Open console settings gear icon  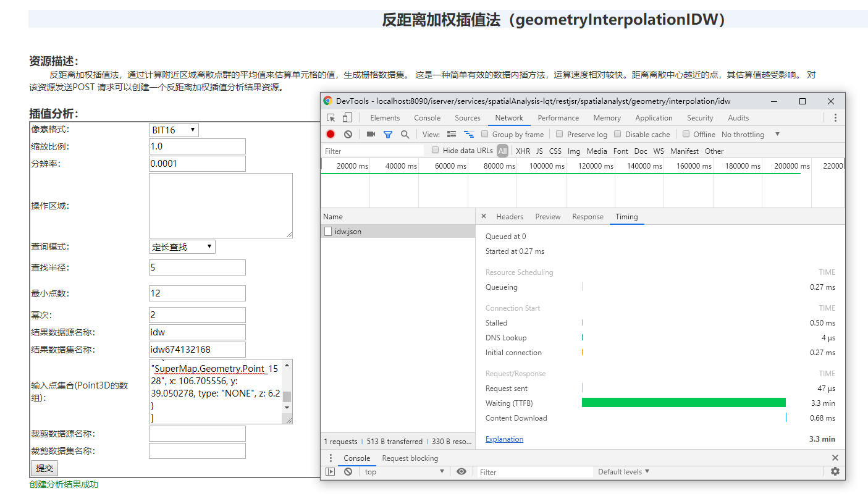835,471
